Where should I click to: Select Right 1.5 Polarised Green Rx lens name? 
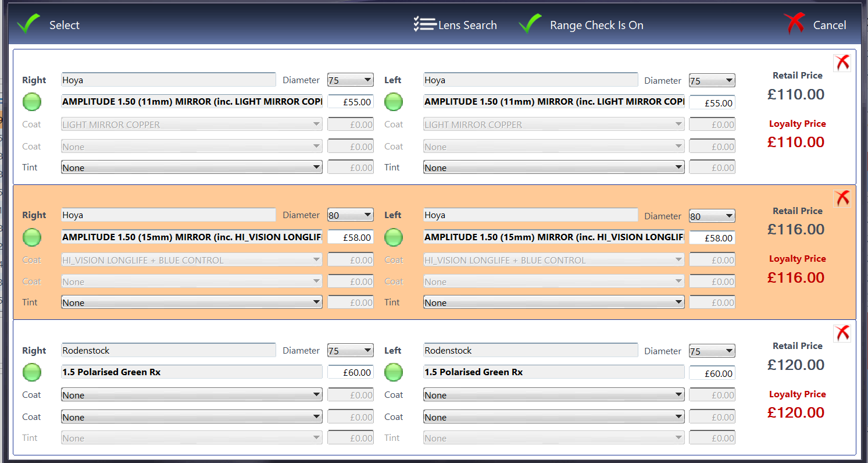pos(192,372)
